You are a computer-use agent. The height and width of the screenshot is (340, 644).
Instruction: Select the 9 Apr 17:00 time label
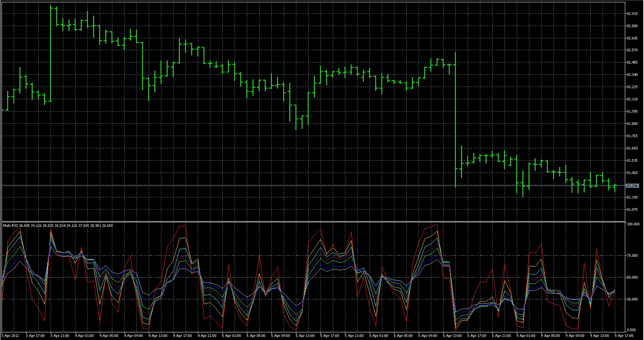click(624, 336)
